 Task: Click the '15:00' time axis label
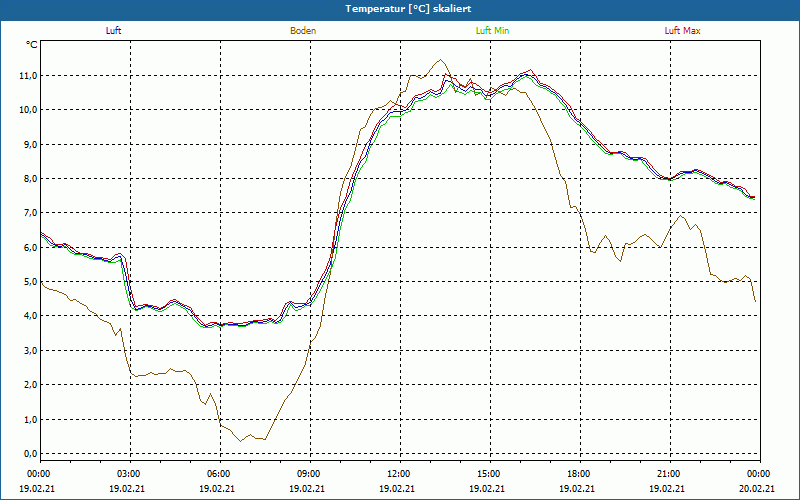(x=490, y=473)
